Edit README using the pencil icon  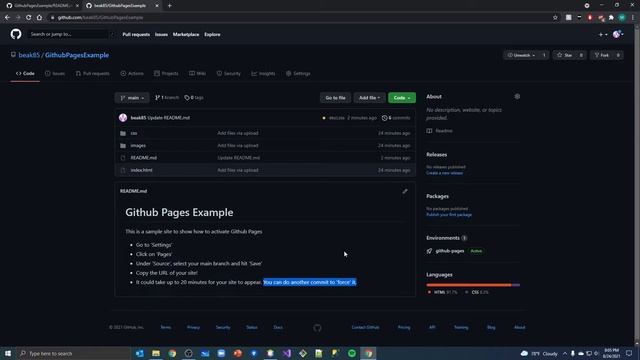click(x=405, y=191)
